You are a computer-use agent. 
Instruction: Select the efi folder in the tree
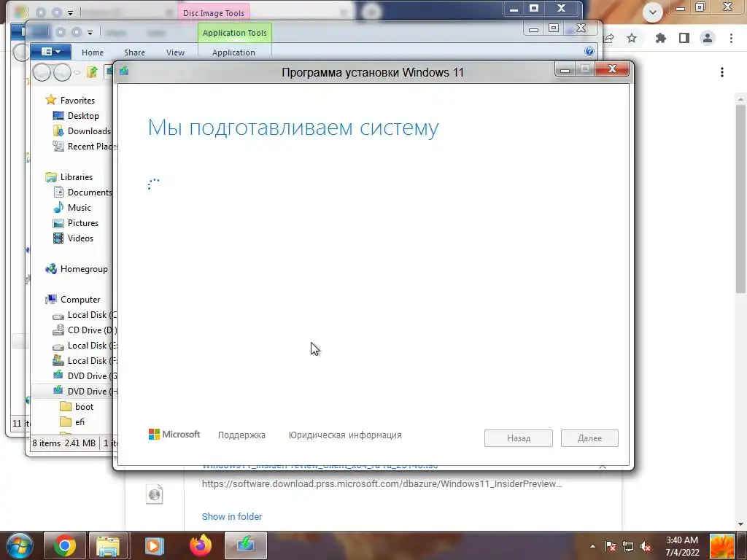click(80, 422)
